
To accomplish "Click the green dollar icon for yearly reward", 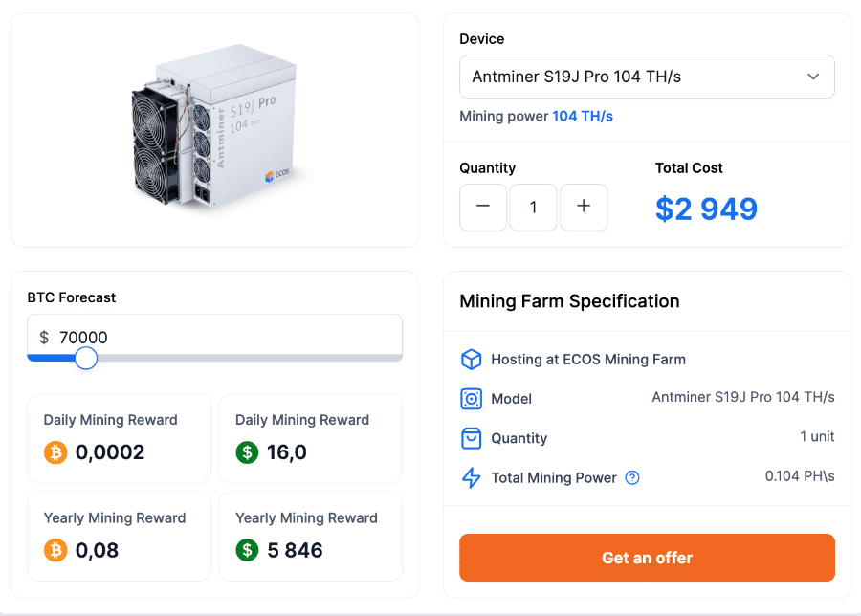I will point(248,550).
